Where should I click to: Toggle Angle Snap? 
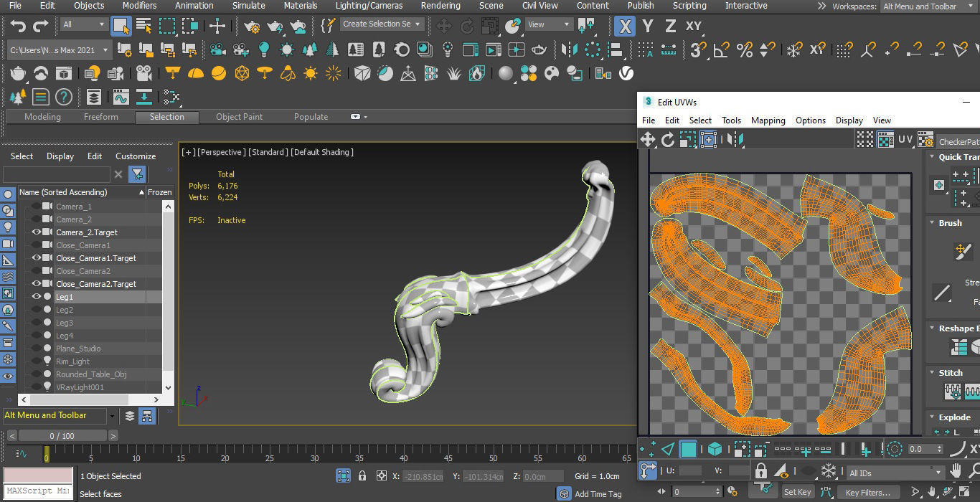pyautogui.click(x=721, y=49)
